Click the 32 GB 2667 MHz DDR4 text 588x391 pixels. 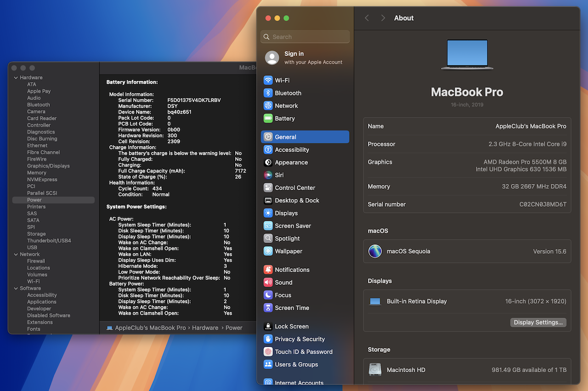(x=534, y=187)
